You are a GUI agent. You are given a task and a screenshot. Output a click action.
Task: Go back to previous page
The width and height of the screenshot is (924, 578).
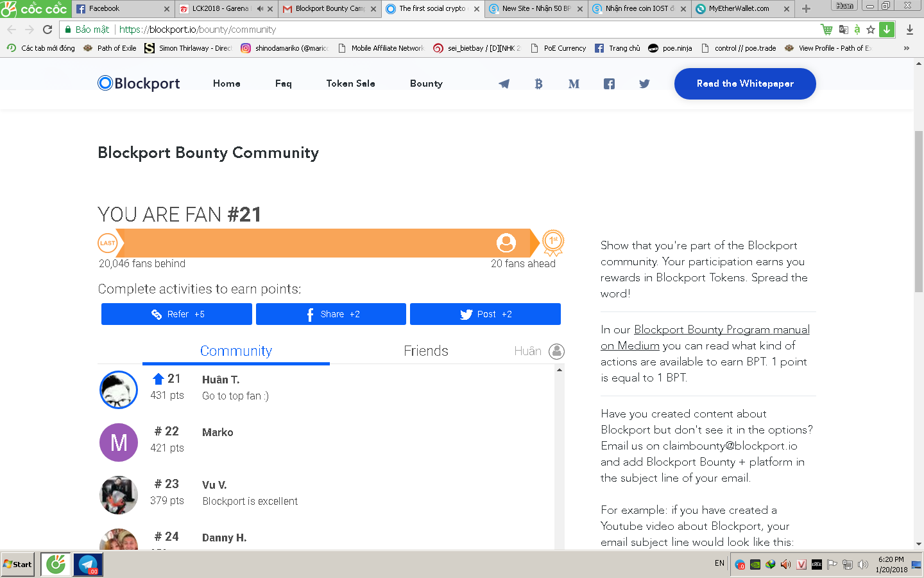click(12, 30)
